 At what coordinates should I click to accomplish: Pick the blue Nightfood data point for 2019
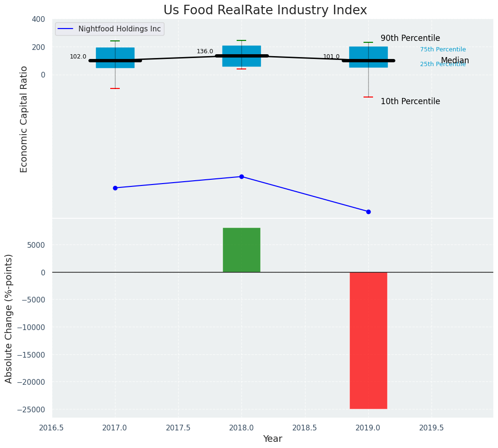tap(368, 212)
